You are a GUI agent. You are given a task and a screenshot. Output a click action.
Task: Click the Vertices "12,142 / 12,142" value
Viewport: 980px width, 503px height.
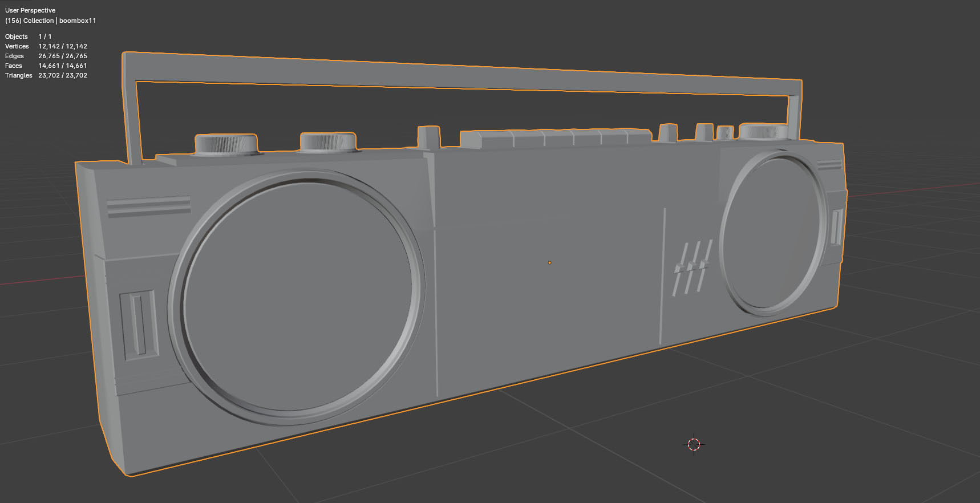(63, 46)
